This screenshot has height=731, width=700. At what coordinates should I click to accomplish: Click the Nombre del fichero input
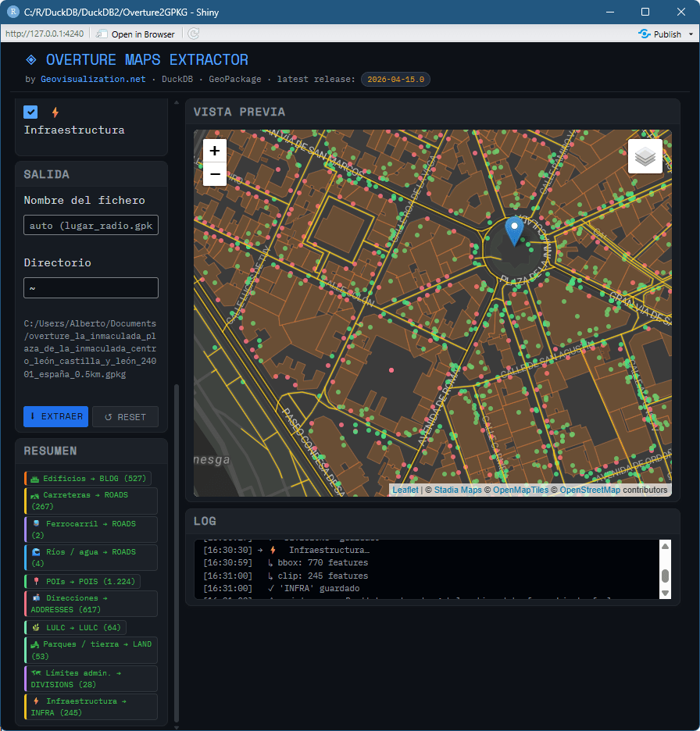(x=91, y=225)
